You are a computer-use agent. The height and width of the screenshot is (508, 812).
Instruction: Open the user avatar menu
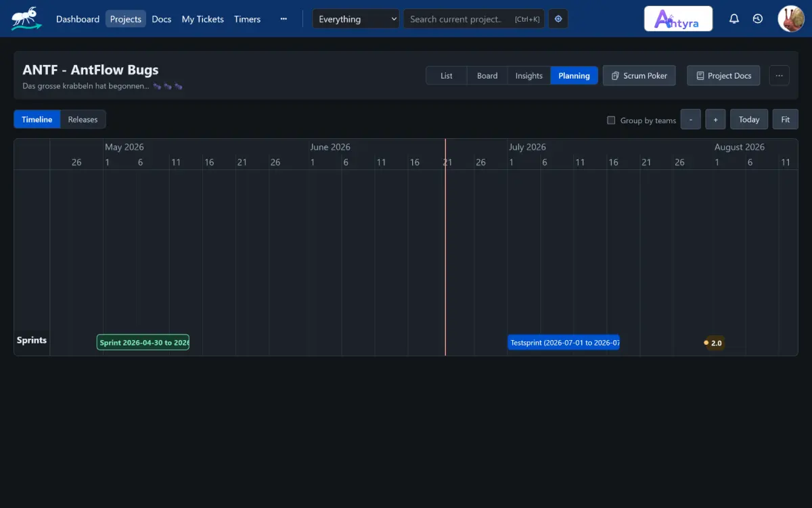[790, 19]
